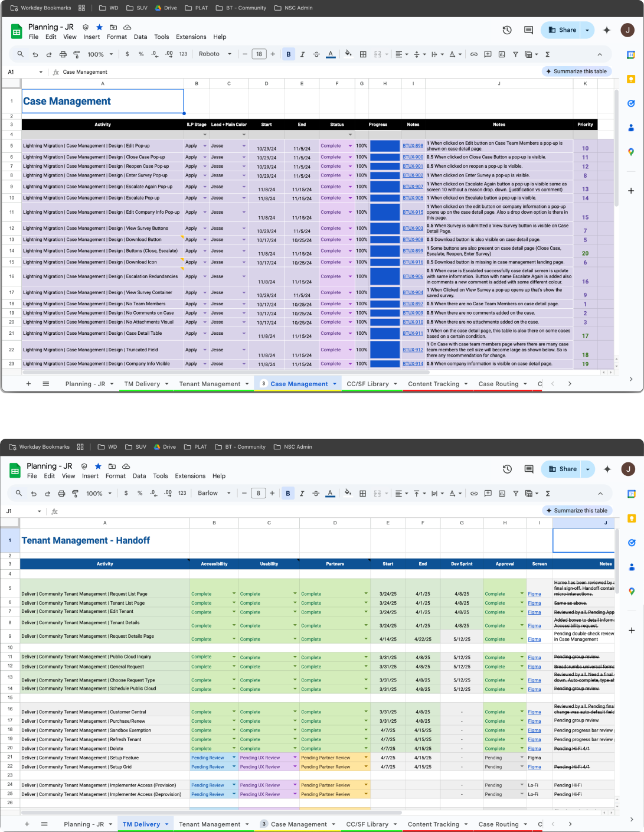Insert comment icon in Case Management window toolbar
The height and width of the screenshot is (832, 644).
click(x=488, y=54)
